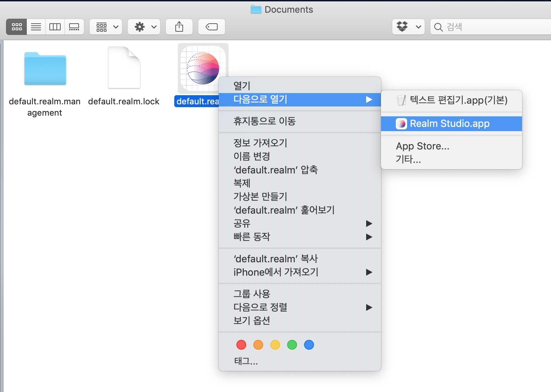Screen dimensions: 551x392
Task: Open with 텍스트 편집기.app(기본)
Action: pyautogui.click(x=452, y=100)
